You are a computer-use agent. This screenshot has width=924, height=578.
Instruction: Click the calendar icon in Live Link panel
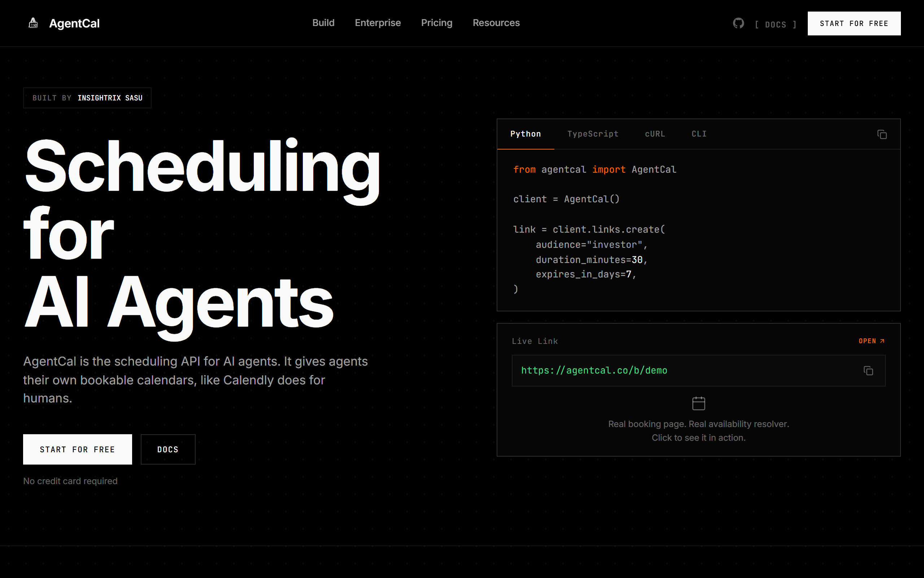(x=698, y=403)
